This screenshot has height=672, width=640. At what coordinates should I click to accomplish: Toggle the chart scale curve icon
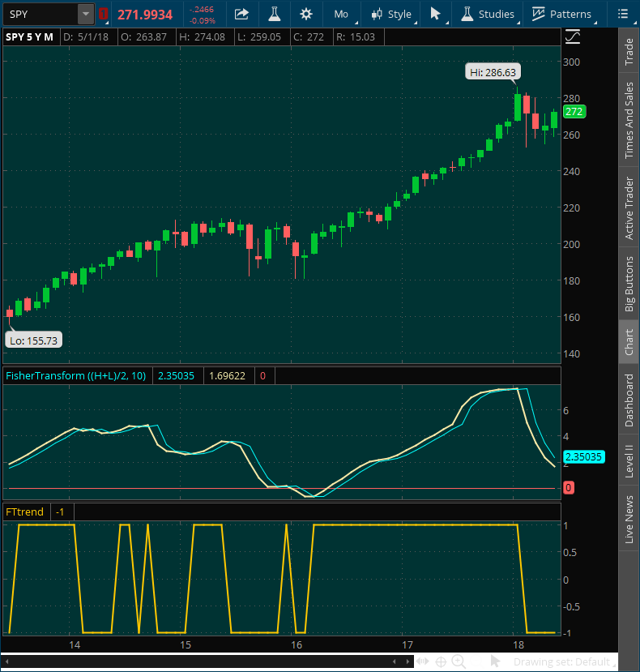(x=573, y=37)
